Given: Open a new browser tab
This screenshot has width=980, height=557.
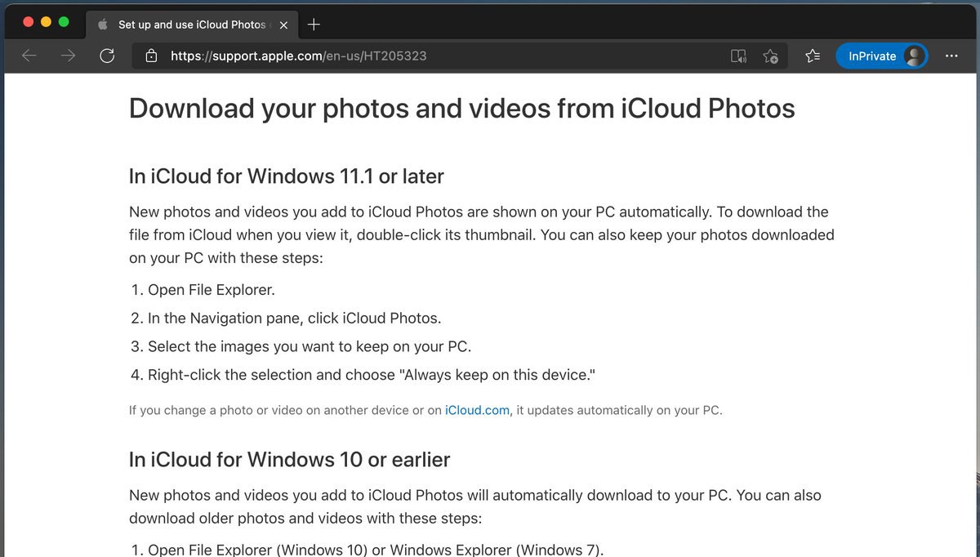Looking at the screenshot, I should pyautogui.click(x=314, y=25).
